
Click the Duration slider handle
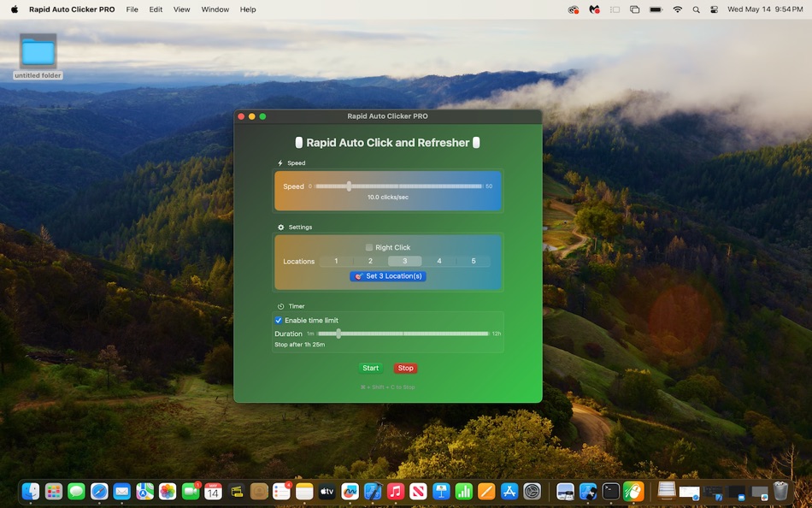pyautogui.click(x=338, y=334)
